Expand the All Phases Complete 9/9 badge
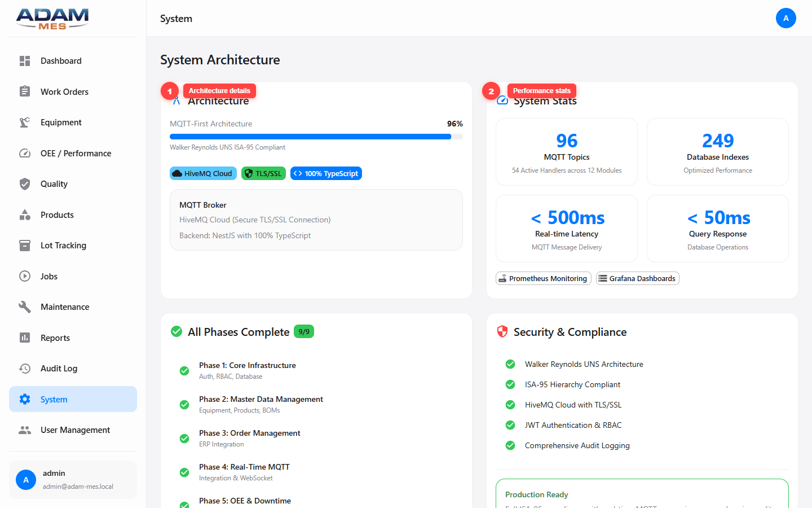The height and width of the screenshot is (508, 812). click(x=304, y=331)
